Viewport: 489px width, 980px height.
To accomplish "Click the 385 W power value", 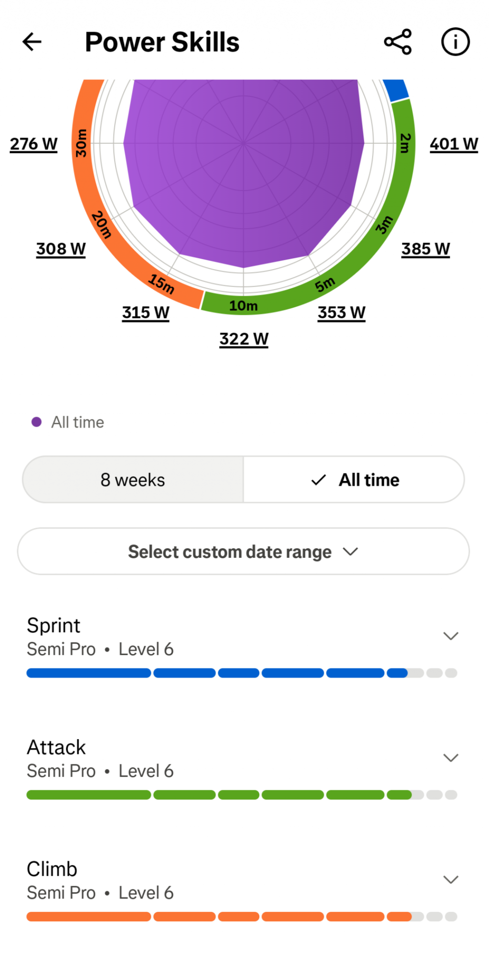I will coord(425,249).
